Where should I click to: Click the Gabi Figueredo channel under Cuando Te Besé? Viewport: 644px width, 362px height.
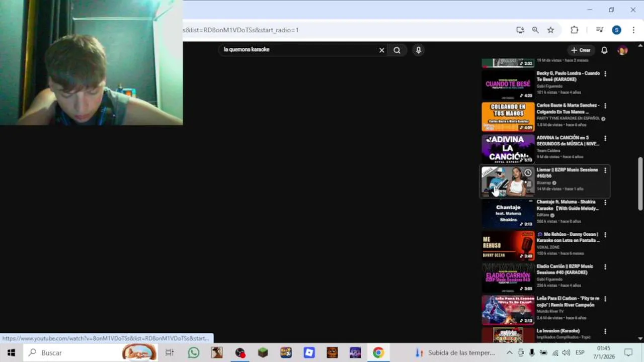(549, 86)
